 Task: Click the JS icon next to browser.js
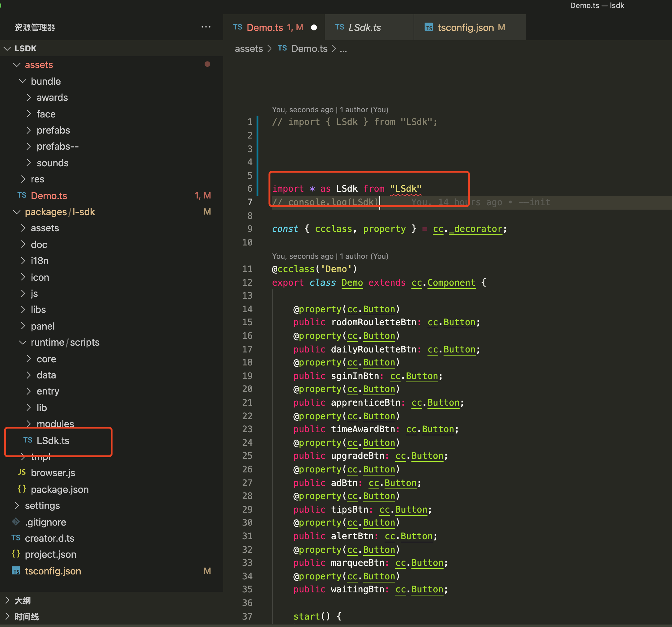click(x=22, y=472)
